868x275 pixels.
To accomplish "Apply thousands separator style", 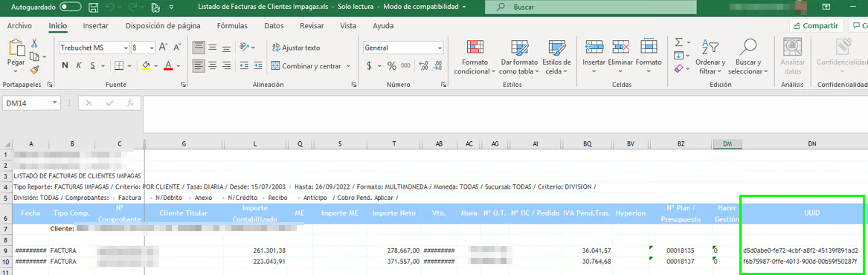I will pos(406,66).
